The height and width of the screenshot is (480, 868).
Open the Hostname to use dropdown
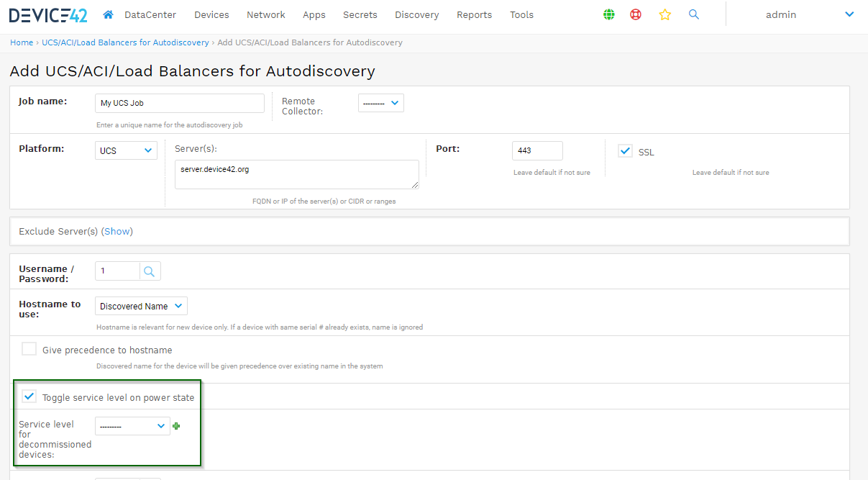tap(141, 306)
